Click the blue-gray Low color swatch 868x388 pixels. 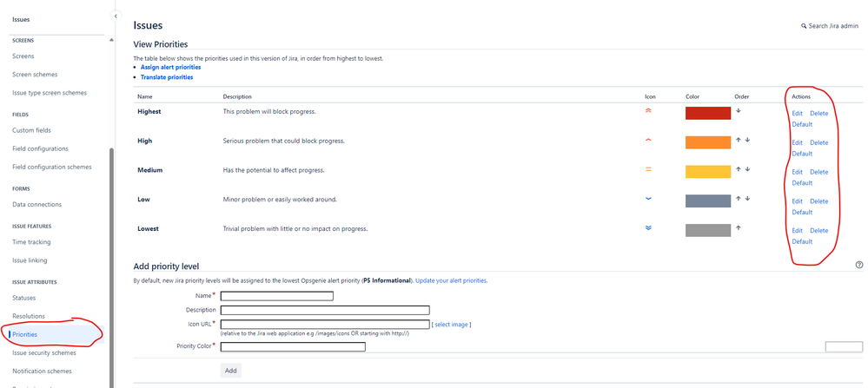tap(708, 201)
